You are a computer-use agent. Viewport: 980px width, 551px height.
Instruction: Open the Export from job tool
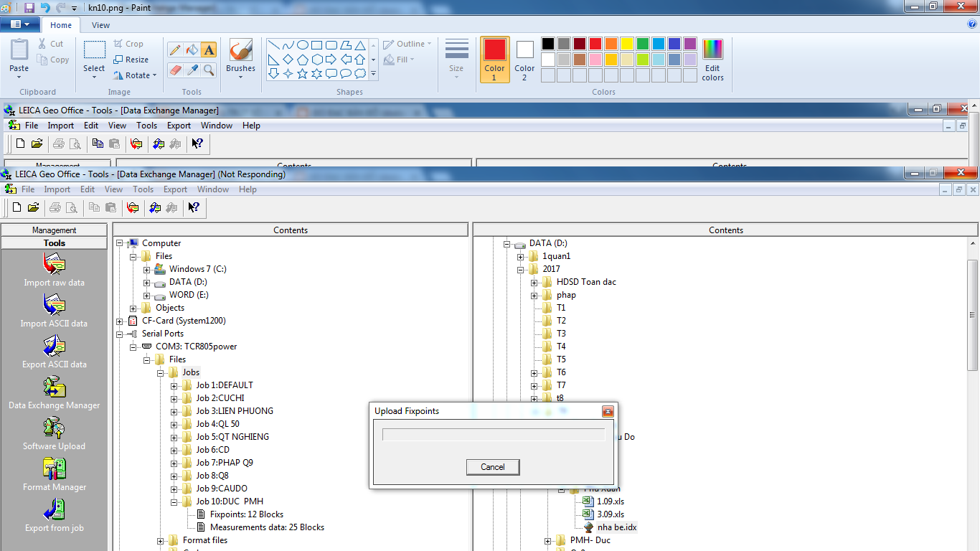55,515
